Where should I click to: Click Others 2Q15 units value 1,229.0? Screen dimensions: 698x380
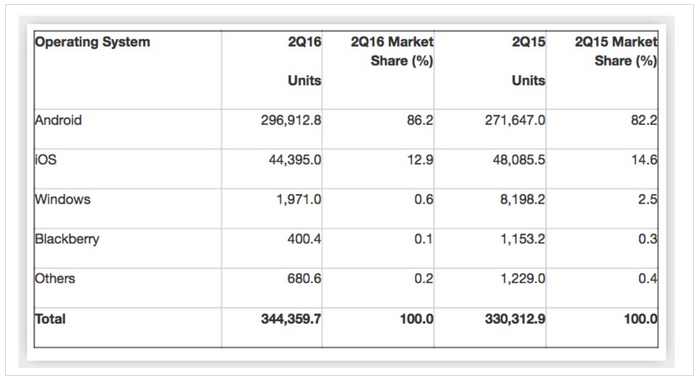[523, 279]
